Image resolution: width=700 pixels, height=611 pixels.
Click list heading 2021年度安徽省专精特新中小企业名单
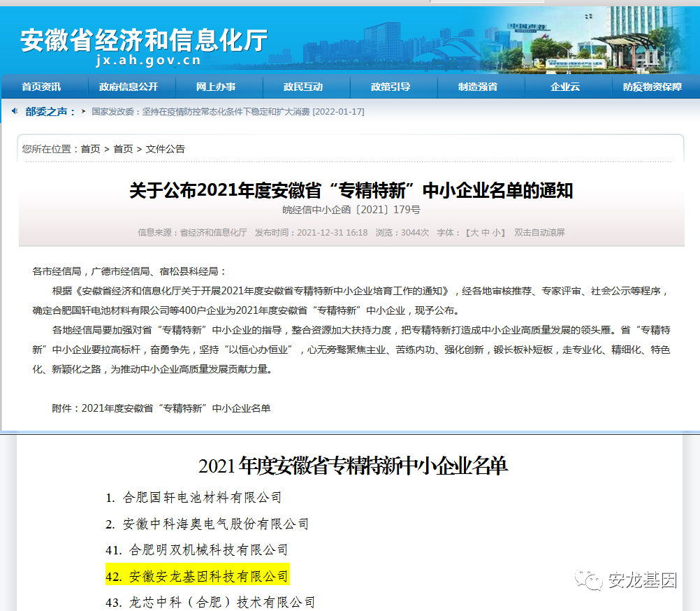click(x=353, y=466)
